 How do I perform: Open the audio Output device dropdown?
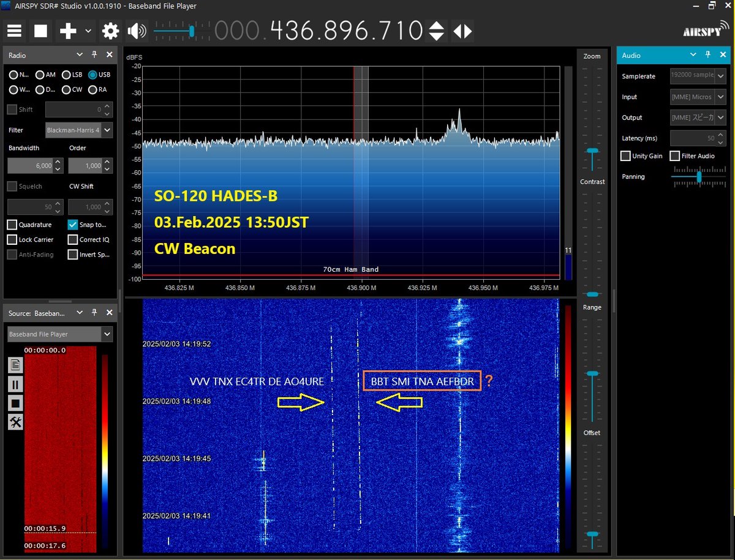[698, 118]
